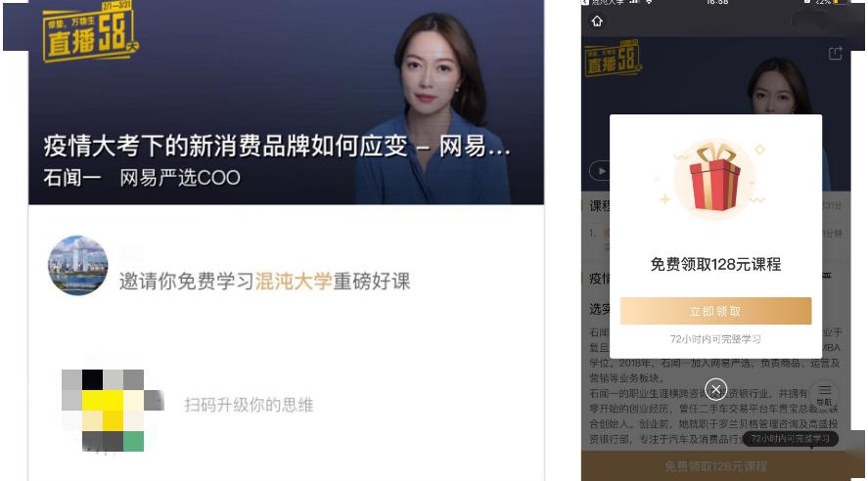Click the 立即领取 golden button
Viewport: 868px width, 481px height.
[715, 311]
